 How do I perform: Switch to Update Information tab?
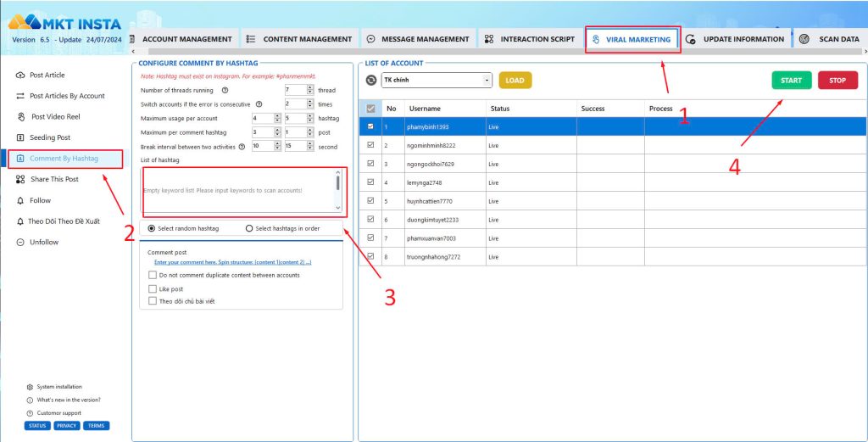pyautogui.click(x=735, y=39)
